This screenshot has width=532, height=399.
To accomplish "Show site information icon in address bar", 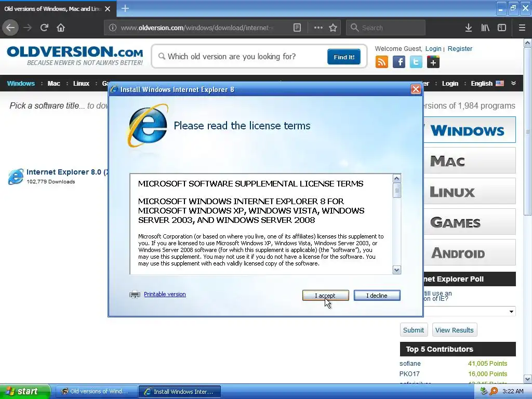I will click(112, 28).
